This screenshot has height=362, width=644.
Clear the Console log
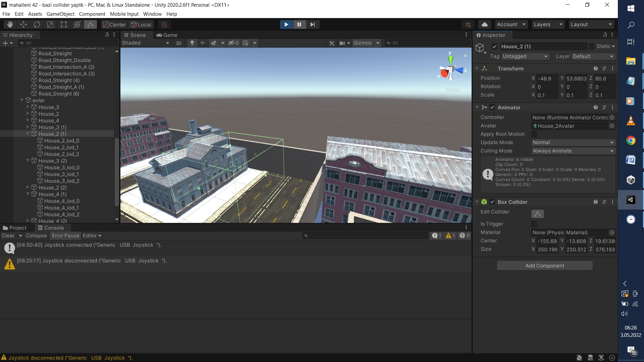pos(8,236)
